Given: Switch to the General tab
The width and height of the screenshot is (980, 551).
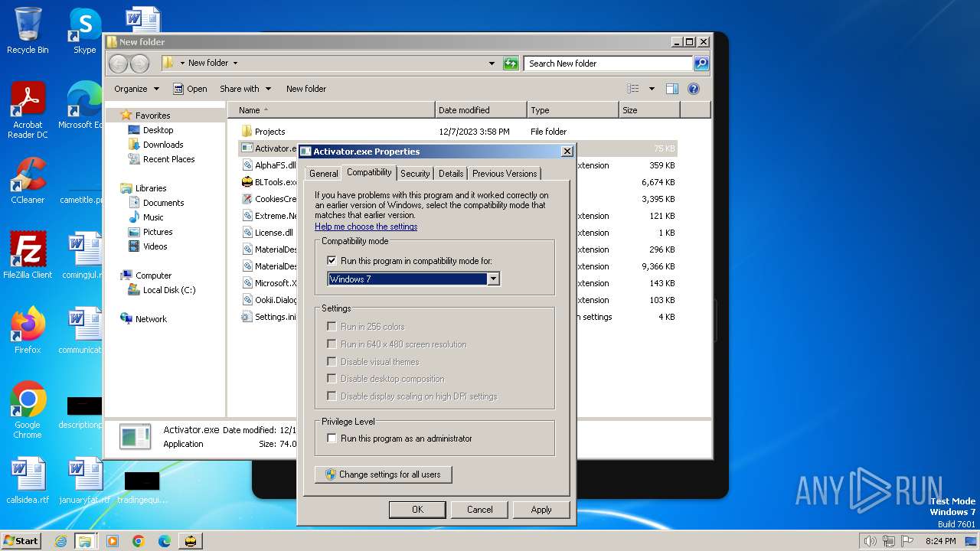Looking at the screenshot, I should [x=323, y=174].
